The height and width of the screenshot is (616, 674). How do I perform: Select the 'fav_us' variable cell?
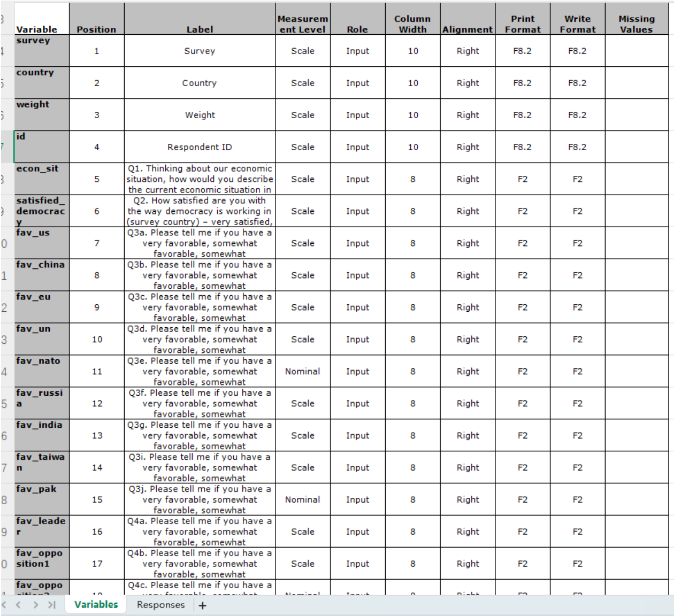click(42, 243)
